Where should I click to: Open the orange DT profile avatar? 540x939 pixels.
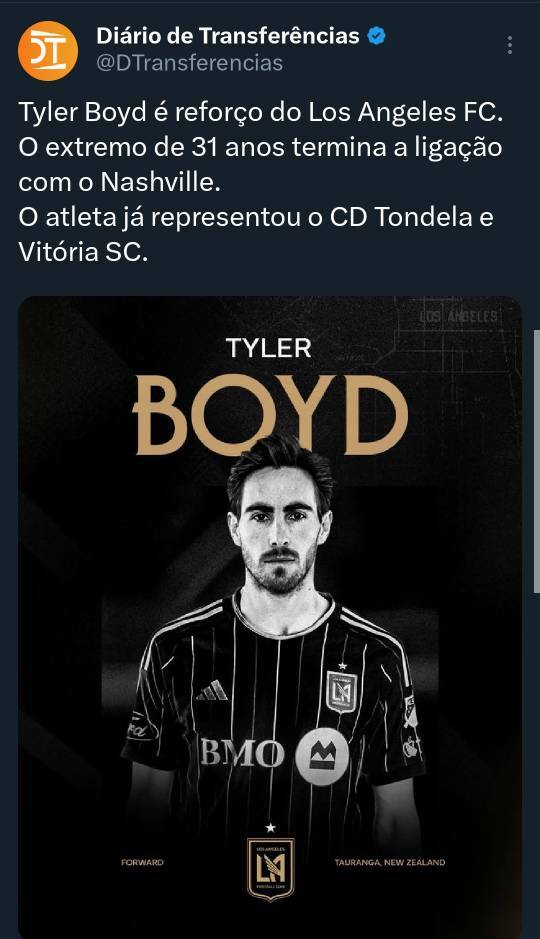click(48, 51)
